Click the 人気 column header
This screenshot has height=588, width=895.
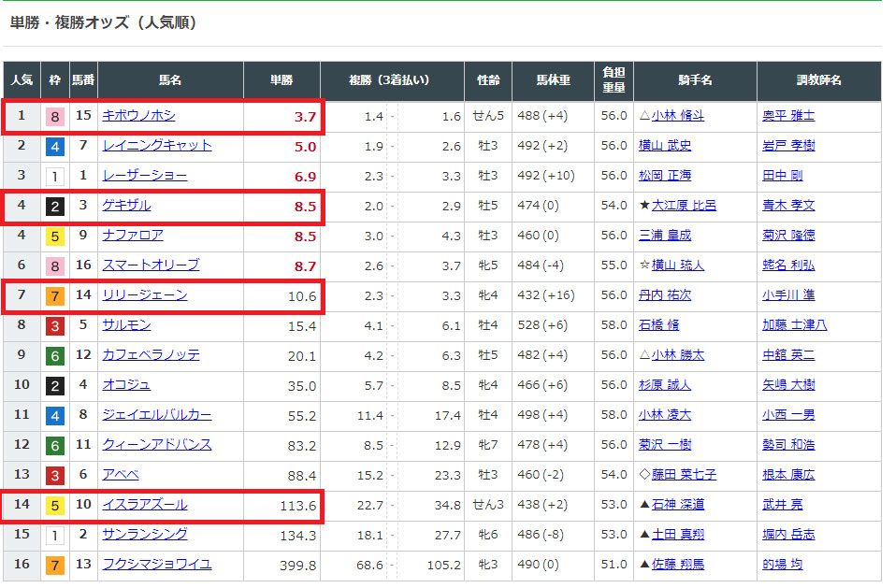click(22, 81)
